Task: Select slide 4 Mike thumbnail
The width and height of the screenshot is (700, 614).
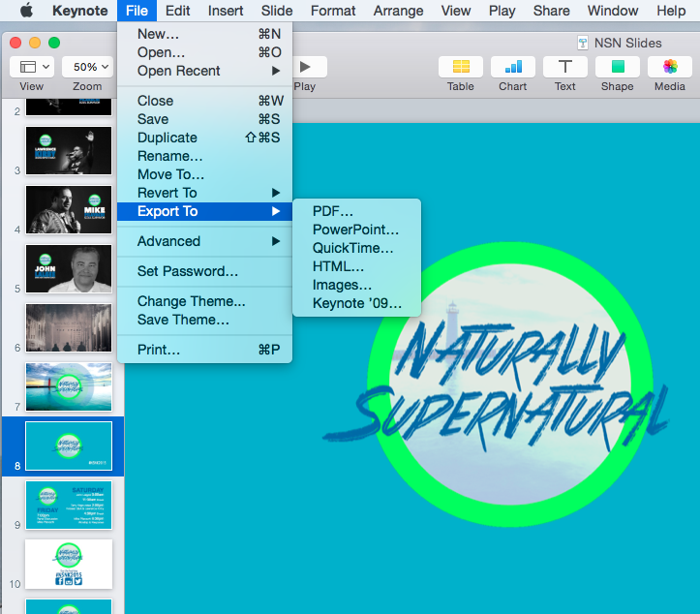Action: [x=69, y=210]
